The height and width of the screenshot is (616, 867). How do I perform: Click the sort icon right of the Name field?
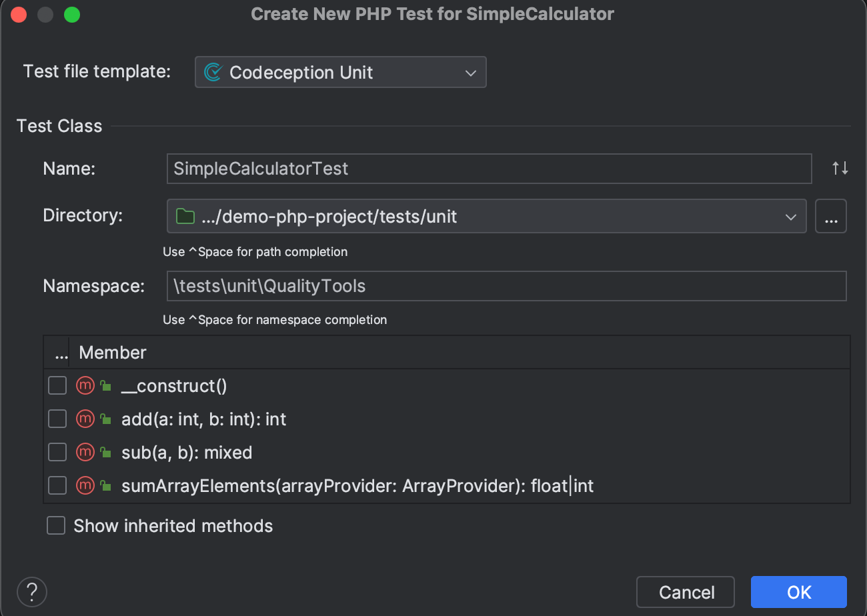(840, 169)
